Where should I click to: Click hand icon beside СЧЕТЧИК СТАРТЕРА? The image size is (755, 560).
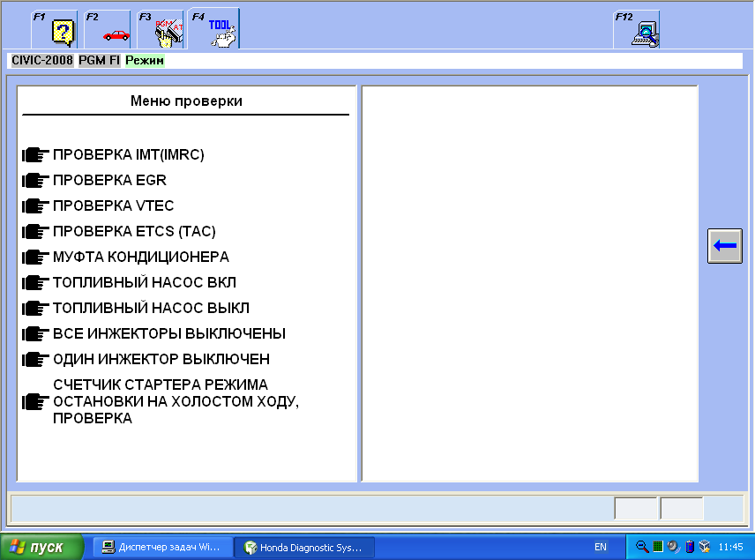(x=35, y=402)
